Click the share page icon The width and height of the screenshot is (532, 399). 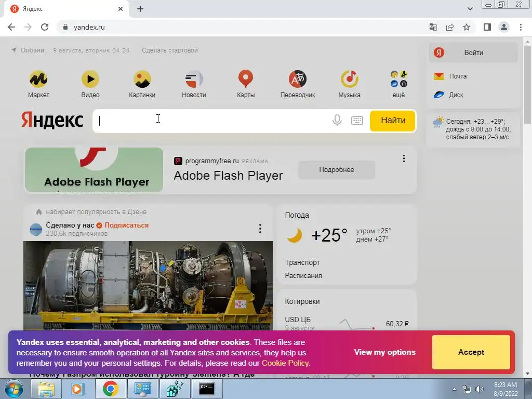coord(450,27)
